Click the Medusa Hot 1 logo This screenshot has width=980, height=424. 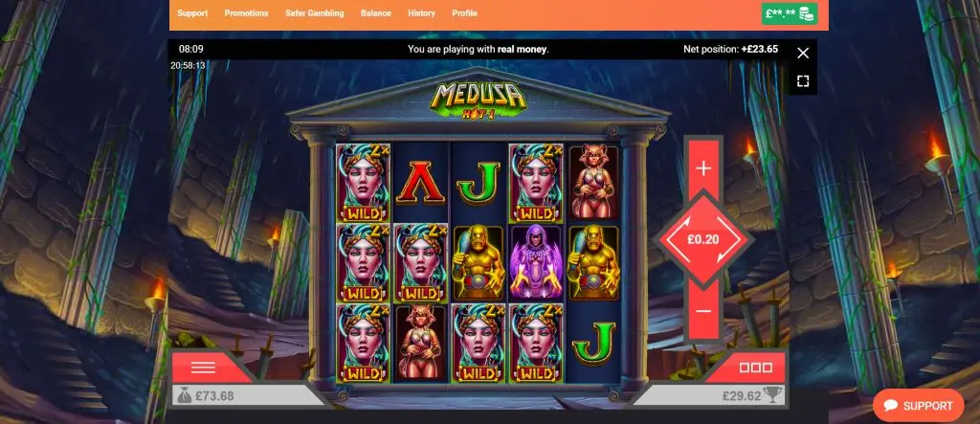[x=479, y=100]
